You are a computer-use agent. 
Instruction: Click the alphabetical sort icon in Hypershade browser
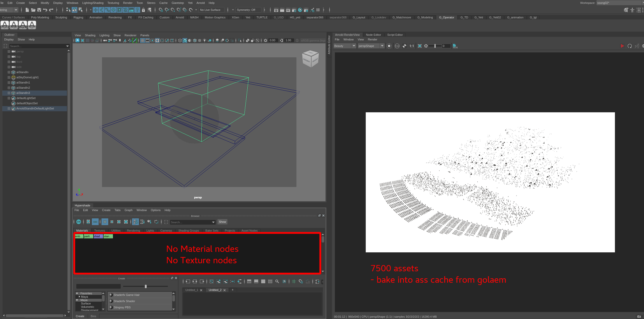[135, 222]
